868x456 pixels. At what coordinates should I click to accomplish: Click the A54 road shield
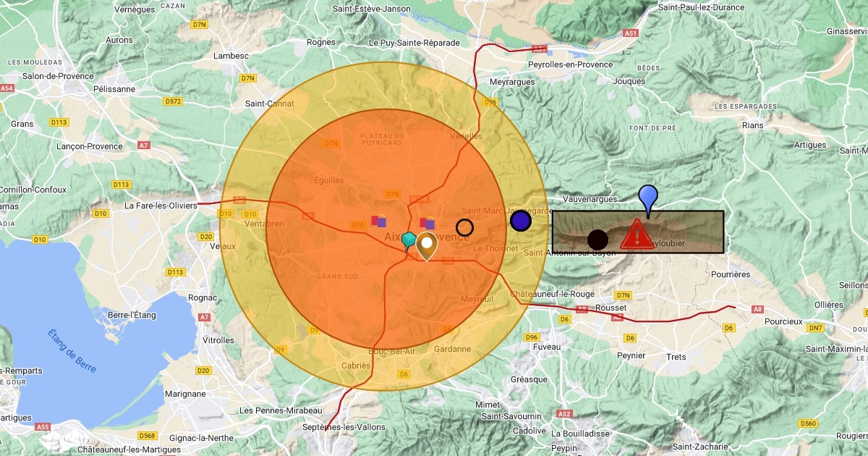[7, 88]
